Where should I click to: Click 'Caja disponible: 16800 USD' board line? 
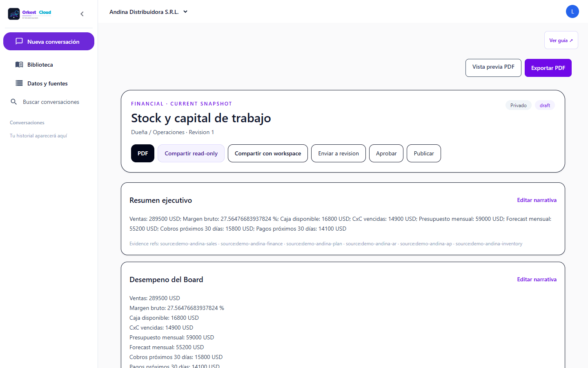(x=164, y=318)
